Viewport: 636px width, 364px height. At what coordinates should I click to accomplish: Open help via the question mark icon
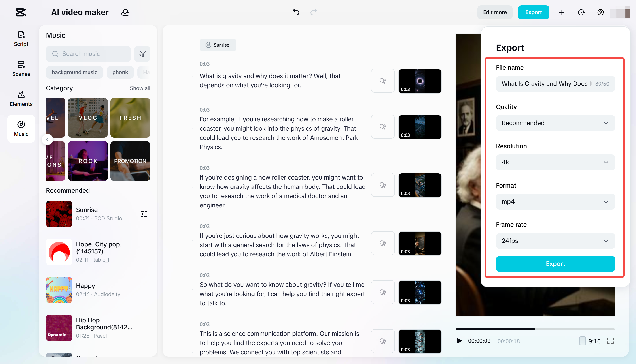tap(600, 12)
